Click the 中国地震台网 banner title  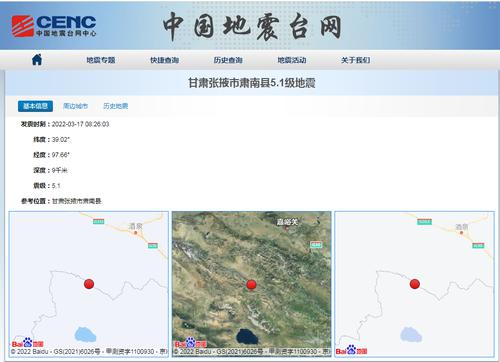tap(252, 26)
